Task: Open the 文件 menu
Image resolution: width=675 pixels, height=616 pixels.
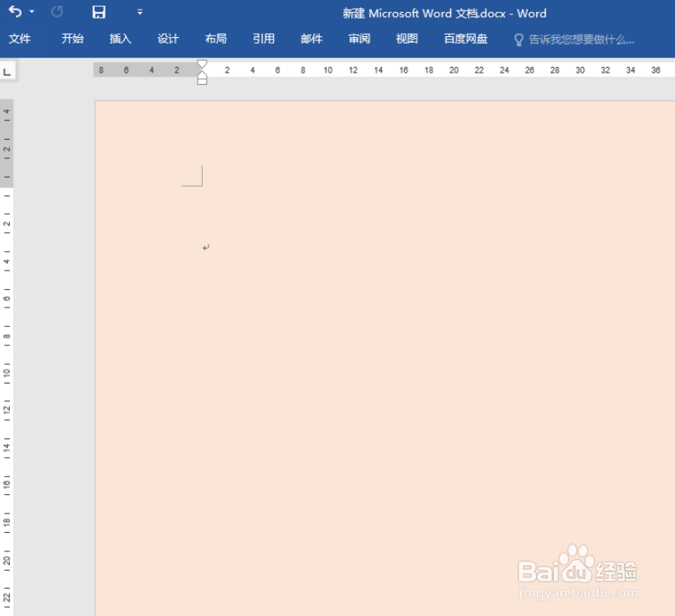Action: (20, 40)
